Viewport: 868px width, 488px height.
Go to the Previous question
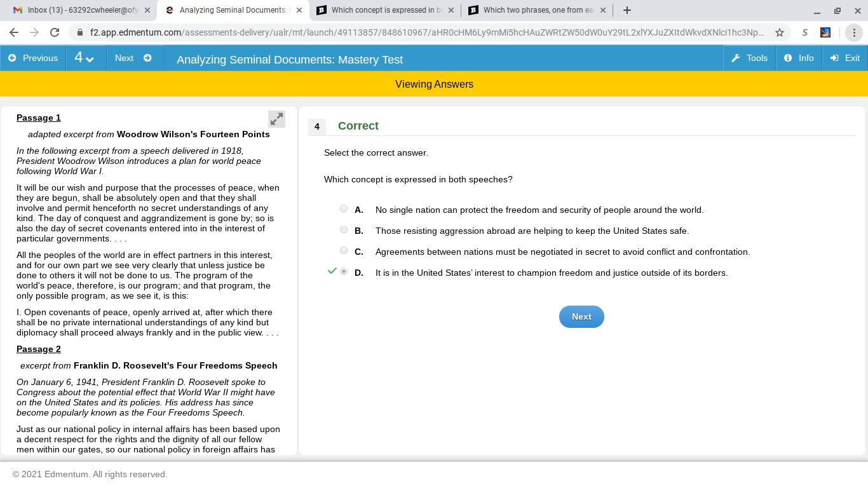pyautogui.click(x=33, y=58)
